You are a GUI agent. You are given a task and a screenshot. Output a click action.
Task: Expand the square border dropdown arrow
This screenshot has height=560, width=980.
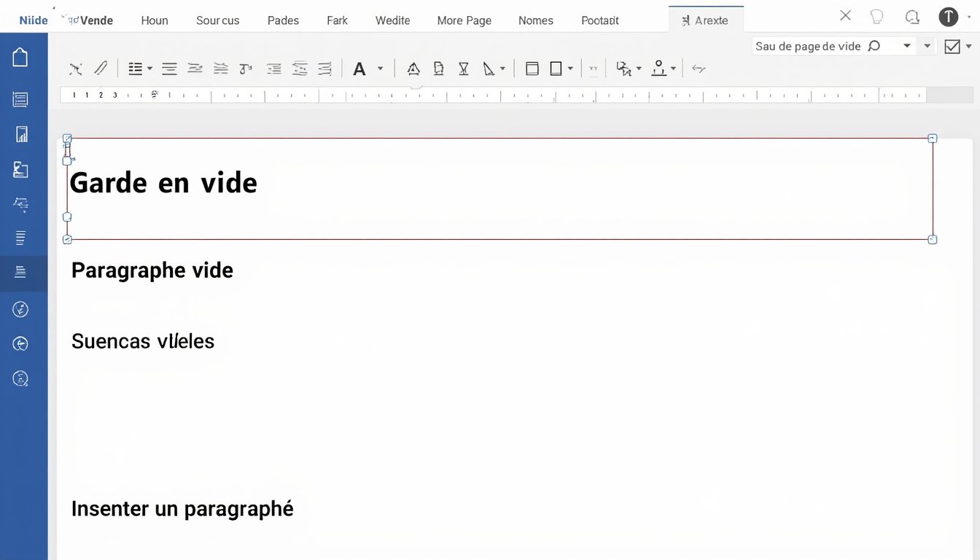tap(570, 69)
